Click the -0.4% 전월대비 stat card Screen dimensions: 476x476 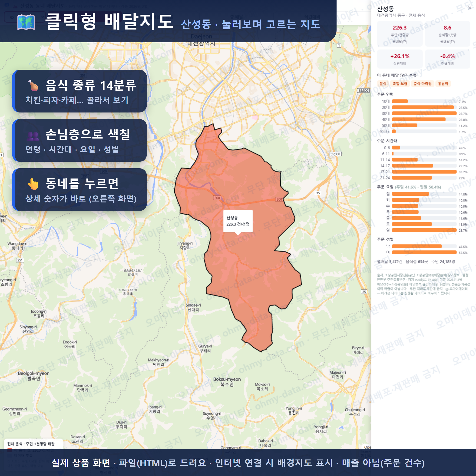[447, 59]
